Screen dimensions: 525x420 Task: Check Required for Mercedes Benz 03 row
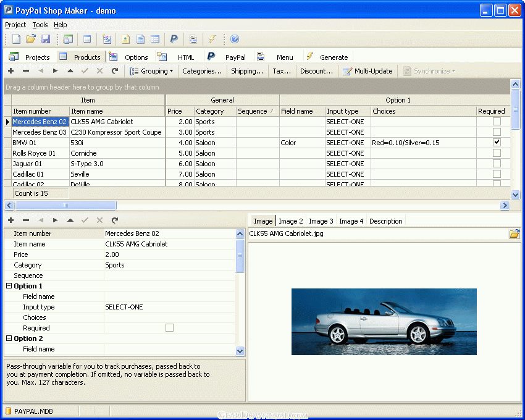(x=497, y=132)
